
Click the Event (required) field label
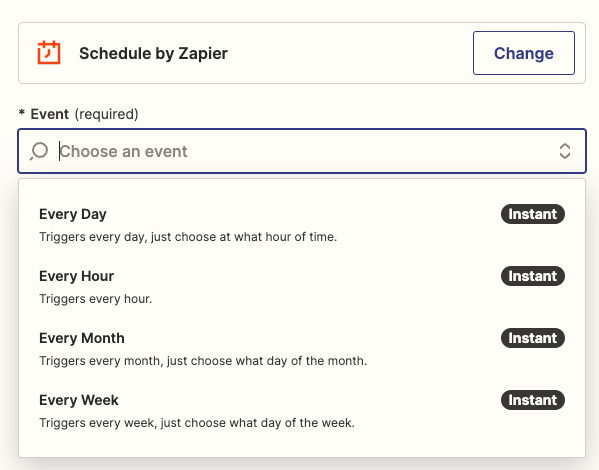tap(84, 114)
